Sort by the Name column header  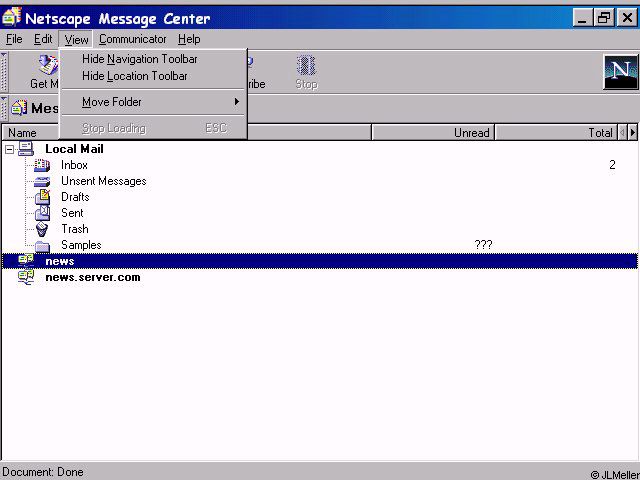[187, 133]
